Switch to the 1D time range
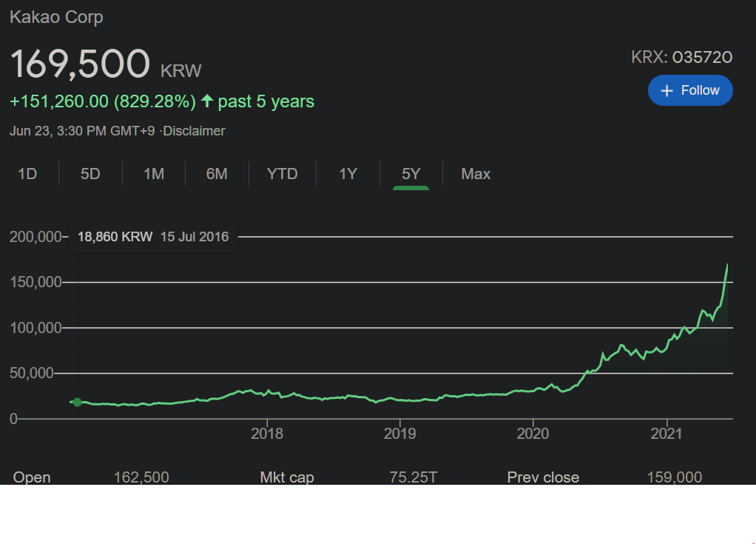Screen dimensions: 756x544 tap(27, 174)
